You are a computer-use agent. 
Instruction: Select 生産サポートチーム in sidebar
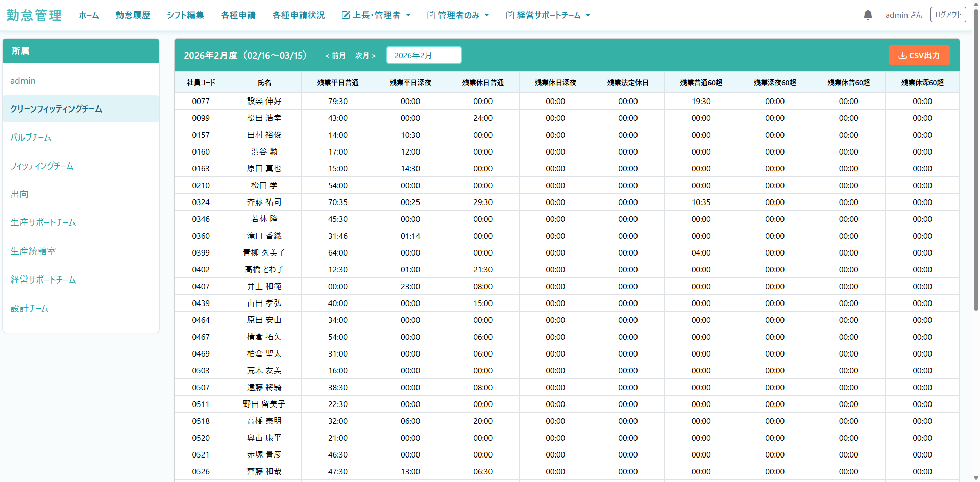(81, 223)
